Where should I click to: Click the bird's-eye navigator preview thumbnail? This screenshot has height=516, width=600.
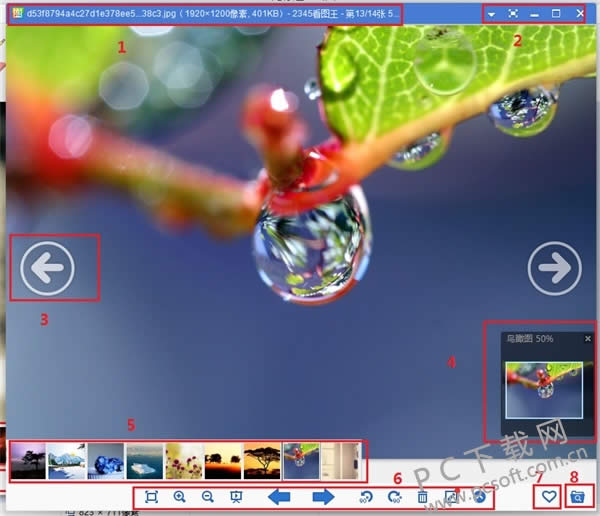tap(544, 390)
